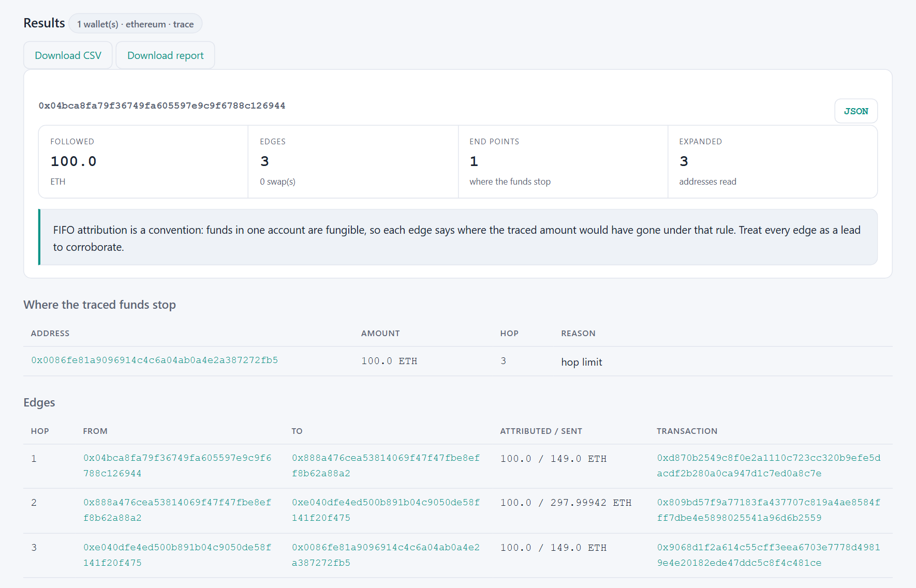Image resolution: width=916 pixels, height=588 pixels.
Task: Click the EDGES stat card
Action: [353, 161]
